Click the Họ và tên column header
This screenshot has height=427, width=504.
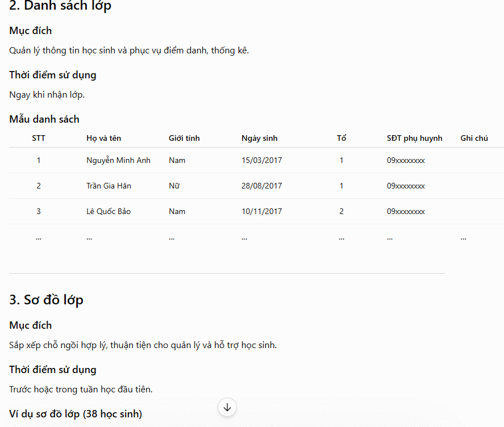coord(103,138)
